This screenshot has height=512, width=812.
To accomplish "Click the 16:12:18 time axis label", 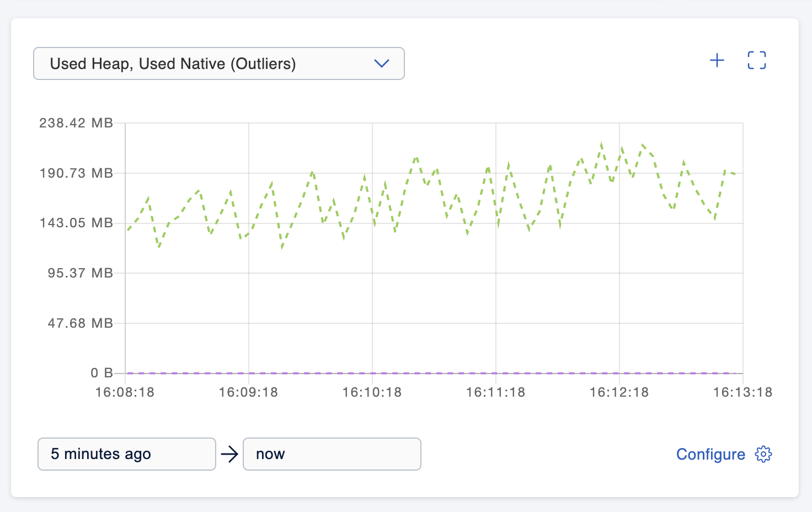I will (619, 392).
